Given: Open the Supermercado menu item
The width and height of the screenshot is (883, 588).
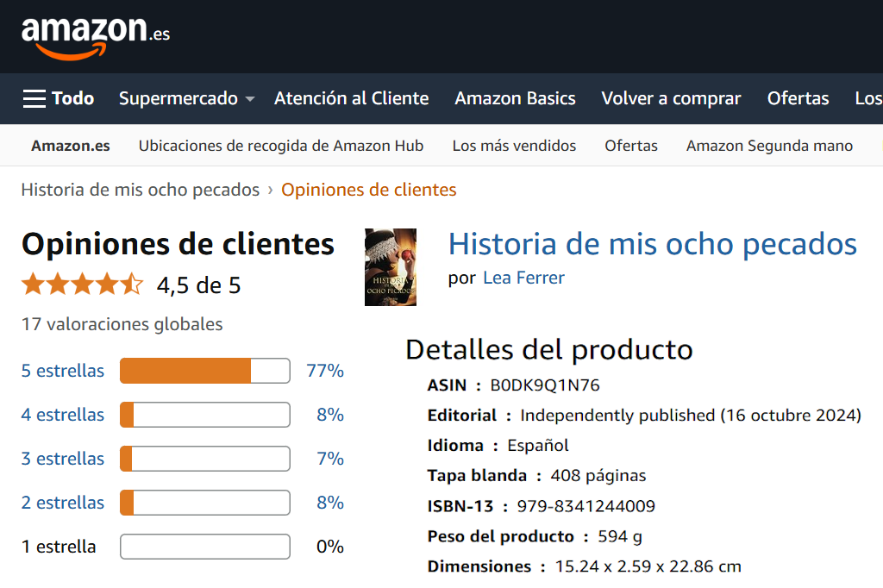Looking at the screenshot, I should 178,98.
